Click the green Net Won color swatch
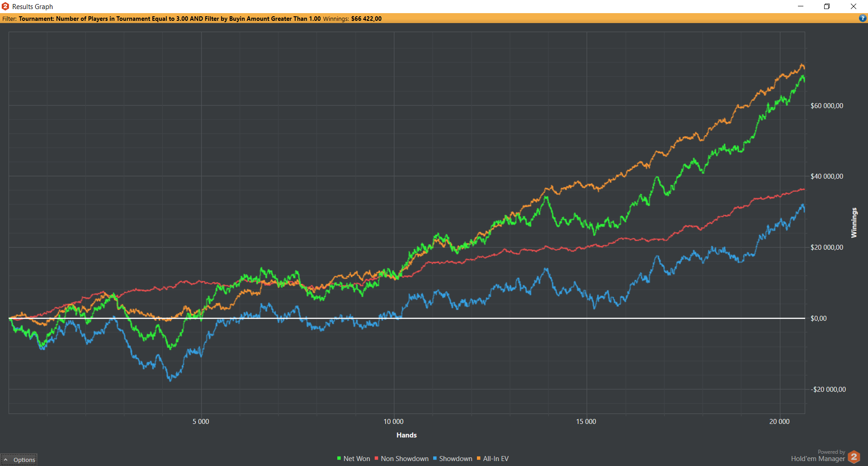The width and height of the screenshot is (868, 466). tap(339, 458)
